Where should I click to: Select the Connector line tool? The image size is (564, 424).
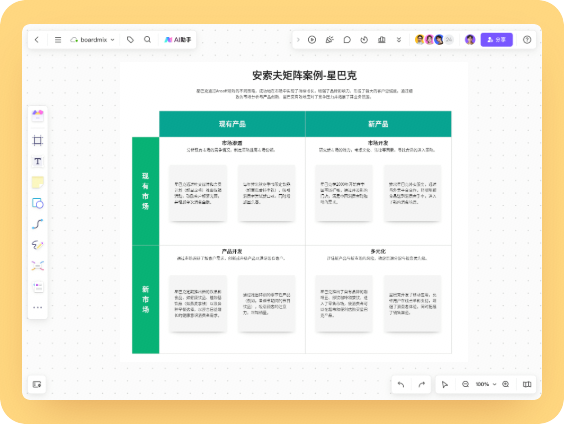coord(38,224)
